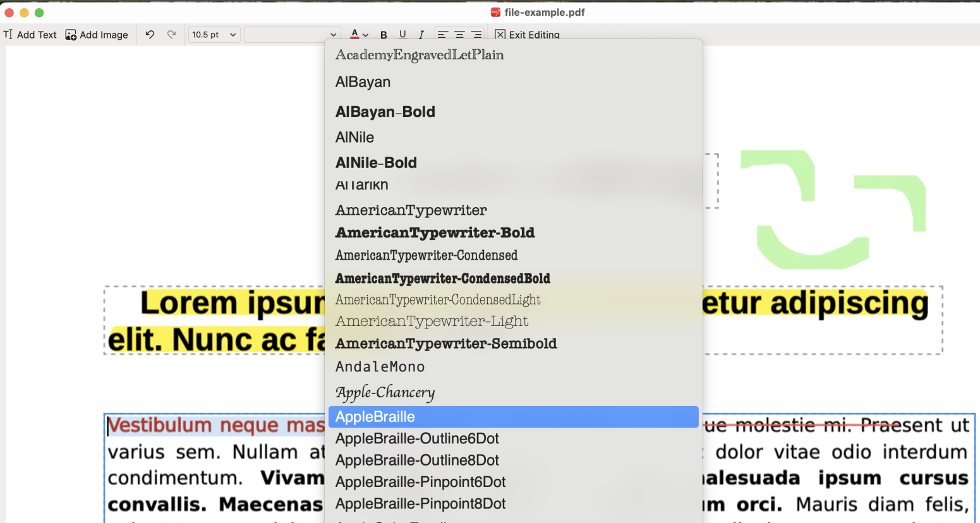The width and height of the screenshot is (980, 523).
Task: Click the Undo arrow icon
Action: pyautogui.click(x=149, y=35)
